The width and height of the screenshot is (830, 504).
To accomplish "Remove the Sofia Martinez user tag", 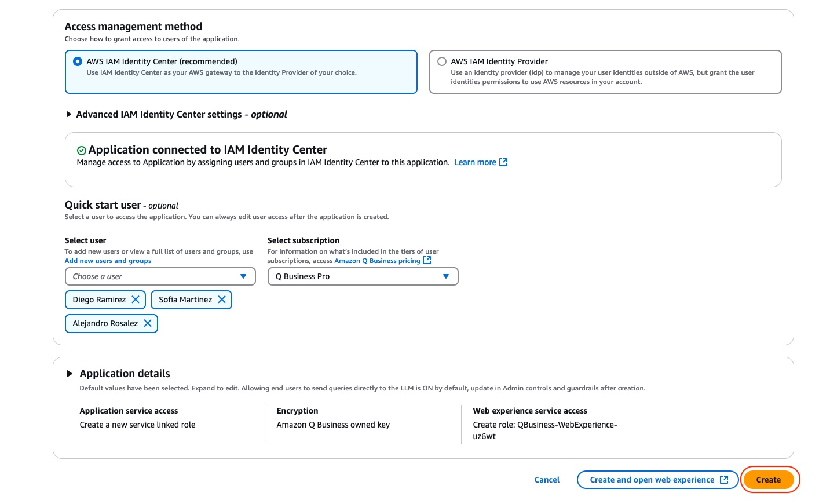I will pyautogui.click(x=222, y=300).
